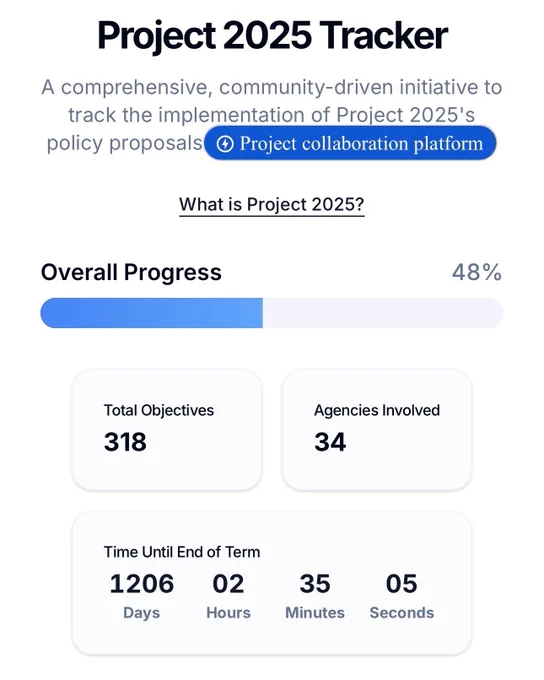Click the Time Until End of Term label
The height and width of the screenshot is (680, 544).
pos(182,552)
